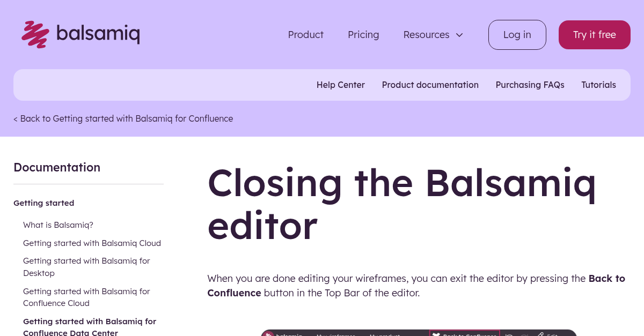Select the Pricing menu item
The width and height of the screenshot is (644, 336).
click(363, 34)
